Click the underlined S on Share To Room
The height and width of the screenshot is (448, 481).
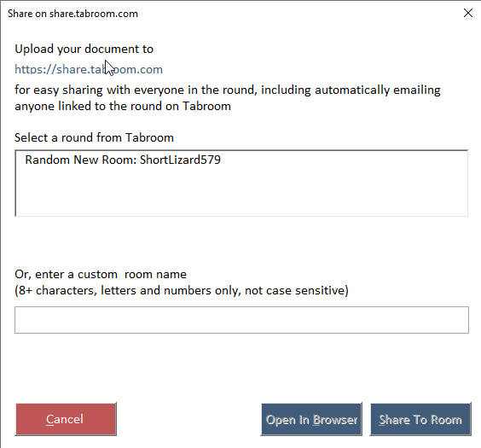383,420
